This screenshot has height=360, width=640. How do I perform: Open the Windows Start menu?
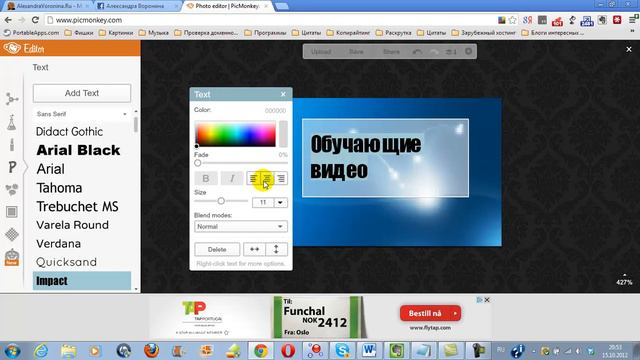12,351
